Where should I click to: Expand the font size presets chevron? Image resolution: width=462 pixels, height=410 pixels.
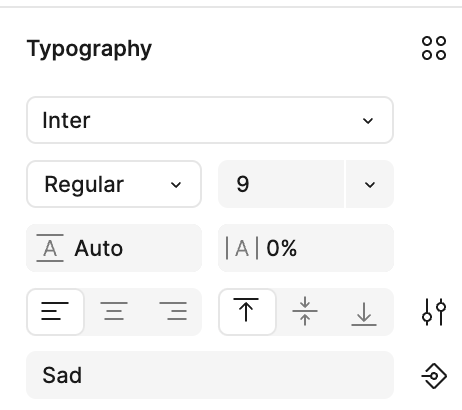click(370, 184)
